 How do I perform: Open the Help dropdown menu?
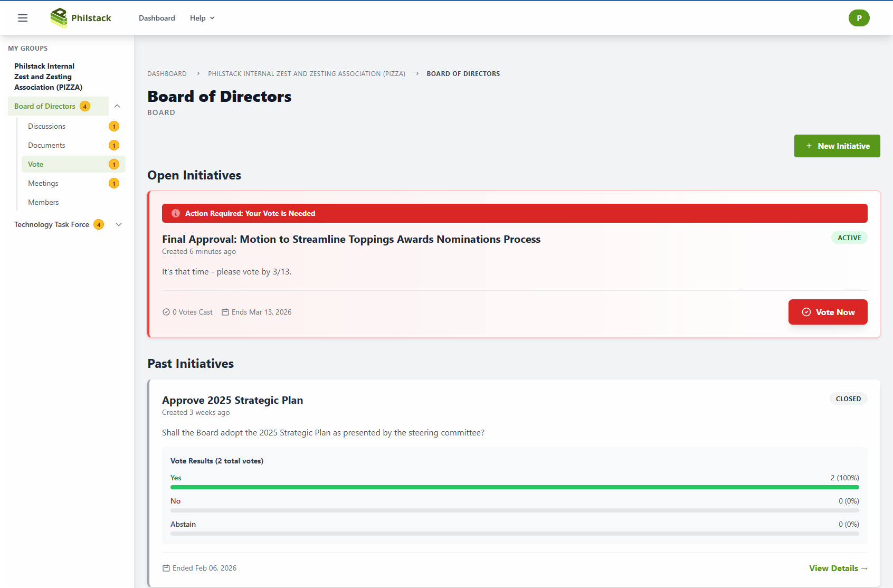pyautogui.click(x=201, y=17)
